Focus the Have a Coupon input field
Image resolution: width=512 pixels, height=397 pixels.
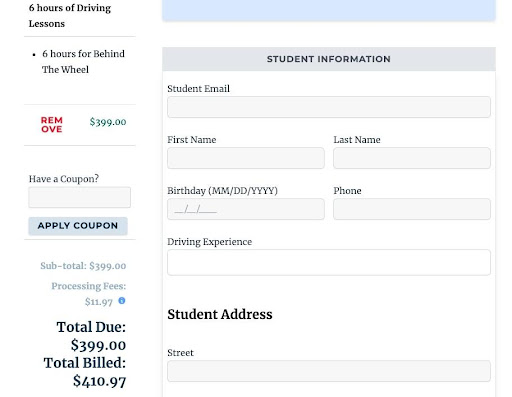[x=80, y=197]
